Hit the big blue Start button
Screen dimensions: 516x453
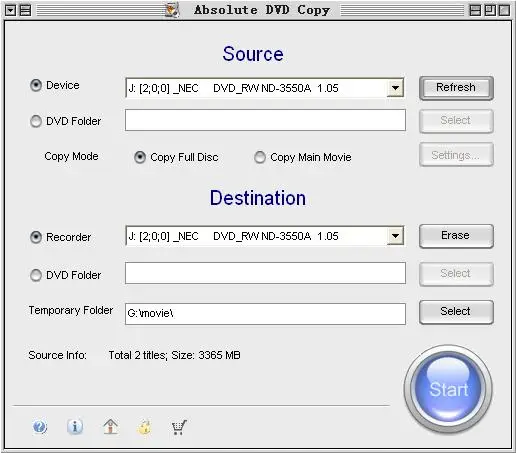point(448,389)
